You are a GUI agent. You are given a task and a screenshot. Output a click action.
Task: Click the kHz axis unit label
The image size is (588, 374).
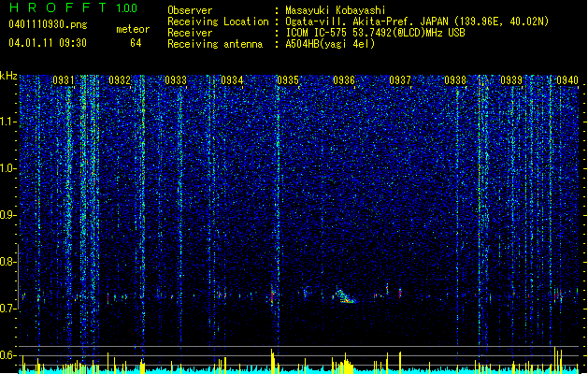[x=8, y=76]
